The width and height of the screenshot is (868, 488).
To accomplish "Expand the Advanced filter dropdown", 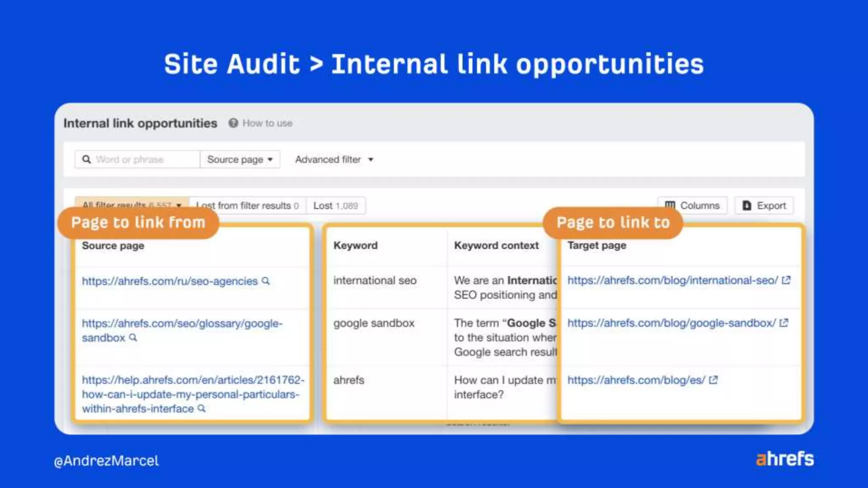I will pos(334,159).
